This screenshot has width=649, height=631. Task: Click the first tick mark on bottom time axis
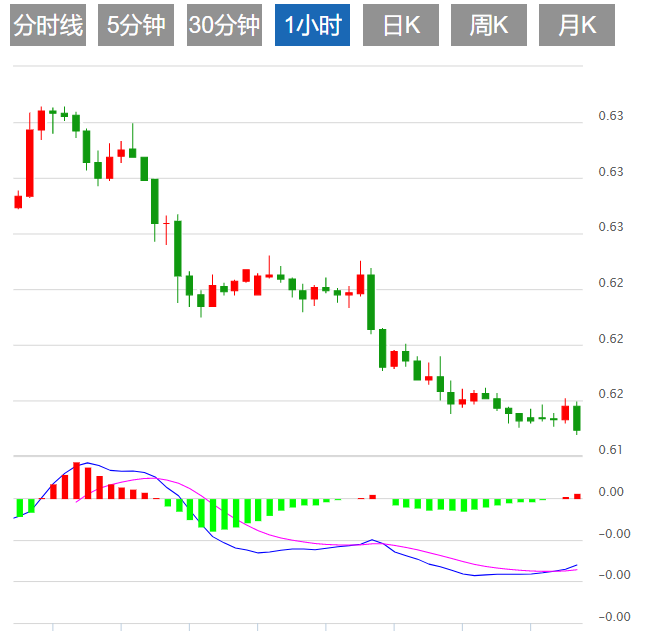click(53, 627)
